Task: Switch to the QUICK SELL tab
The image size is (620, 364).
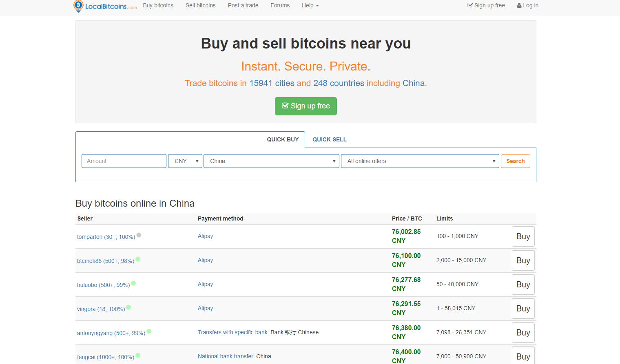Action: coord(330,139)
